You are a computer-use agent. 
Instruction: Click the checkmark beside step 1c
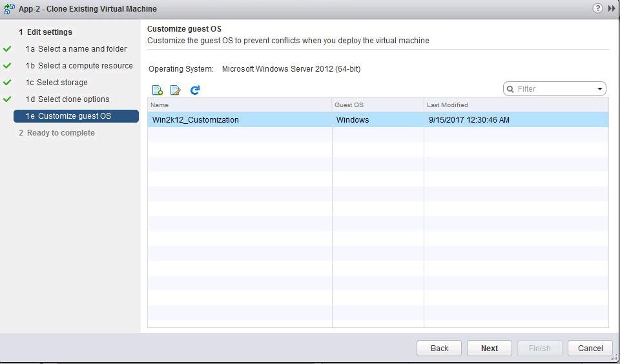pyautogui.click(x=7, y=83)
